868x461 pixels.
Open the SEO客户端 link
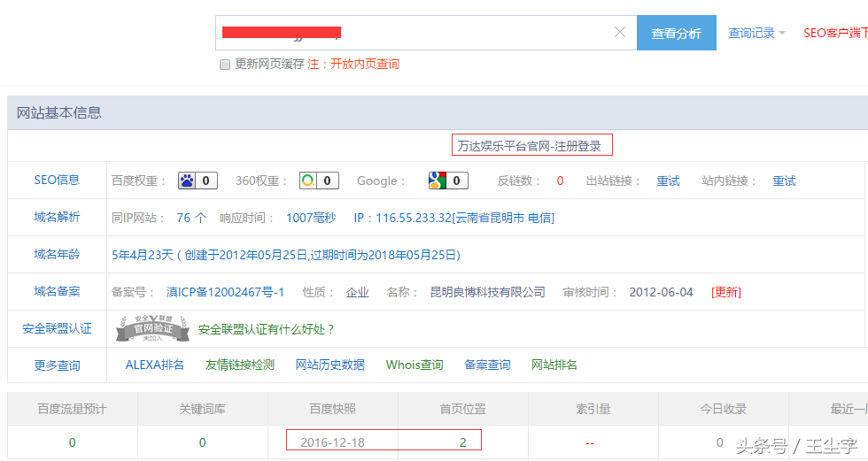click(x=835, y=33)
